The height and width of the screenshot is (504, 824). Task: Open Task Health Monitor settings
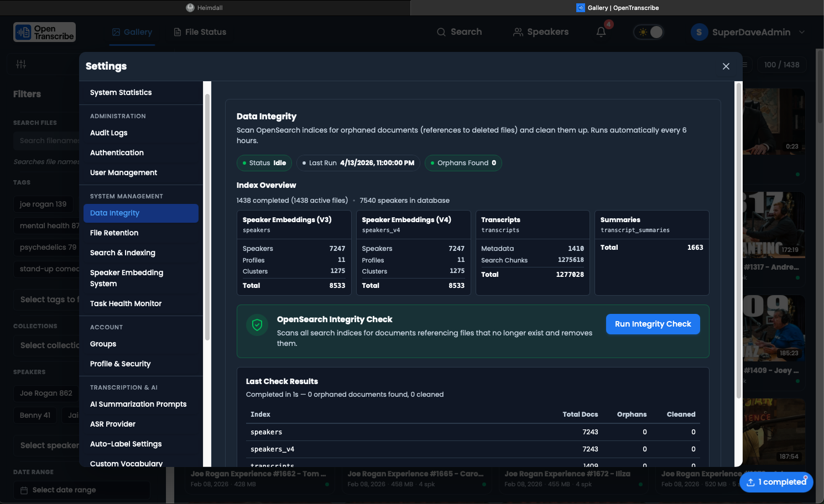141,304
